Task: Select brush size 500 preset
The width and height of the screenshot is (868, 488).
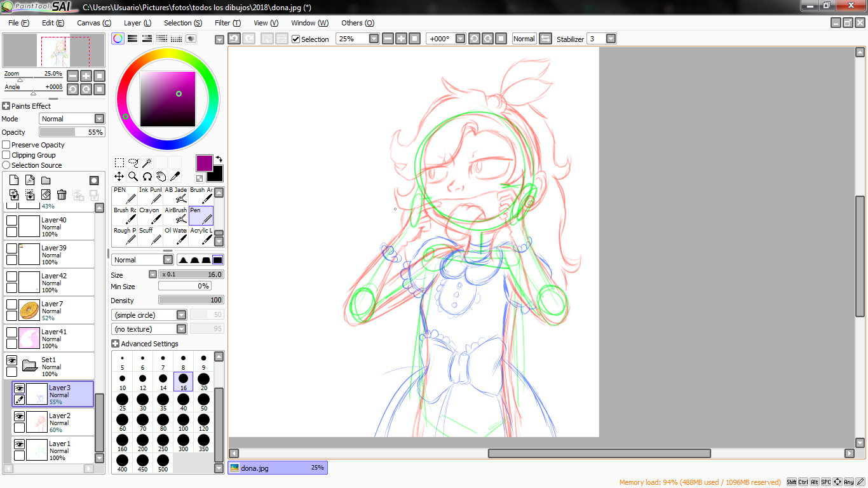Action: pyautogui.click(x=163, y=463)
